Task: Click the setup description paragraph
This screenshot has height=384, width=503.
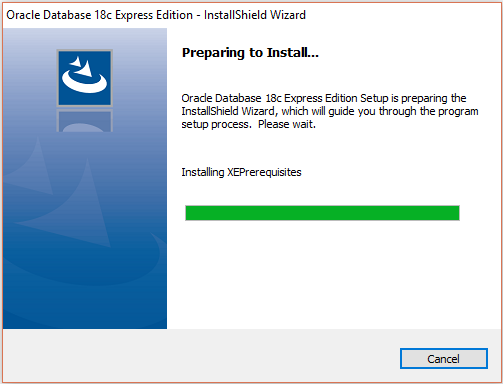Action: (330, 111)
